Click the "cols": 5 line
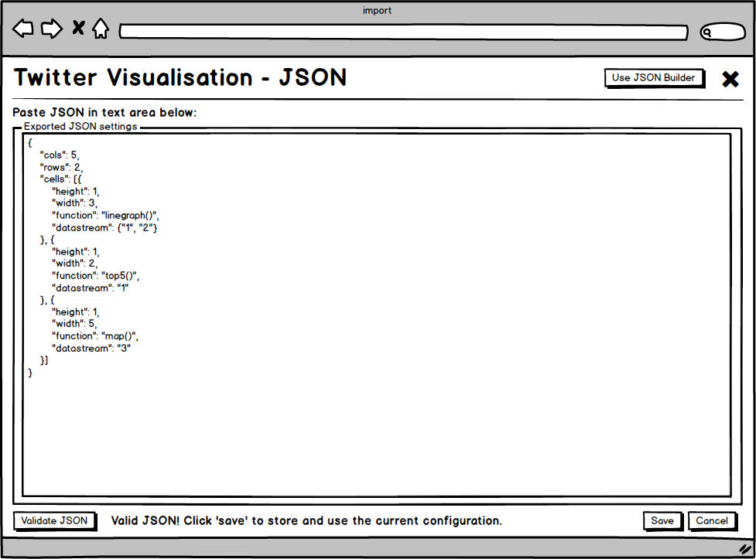Screen dimensions: 756x559 (60, 155)
